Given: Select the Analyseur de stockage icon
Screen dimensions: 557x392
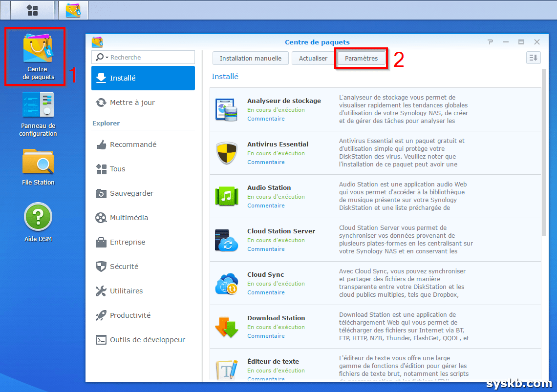Looking at the screenshot, I should coord(226,109).
